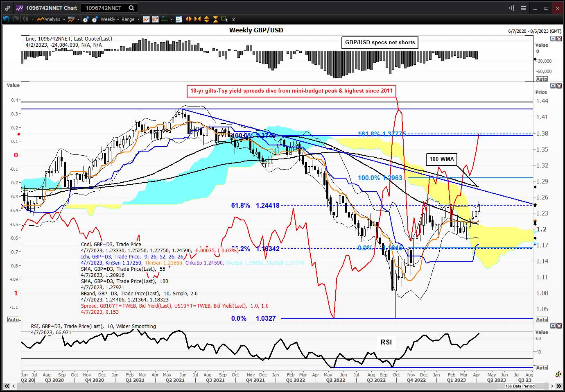Toggle Auto scale on the RSI panel

pyautogui.click(x=541, y=368)
